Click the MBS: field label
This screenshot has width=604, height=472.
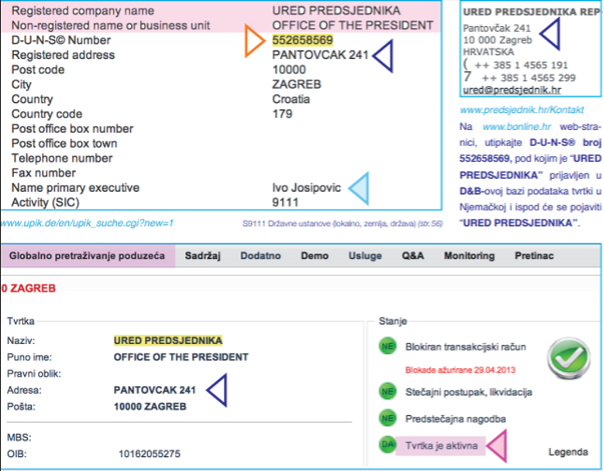point(19,438)
